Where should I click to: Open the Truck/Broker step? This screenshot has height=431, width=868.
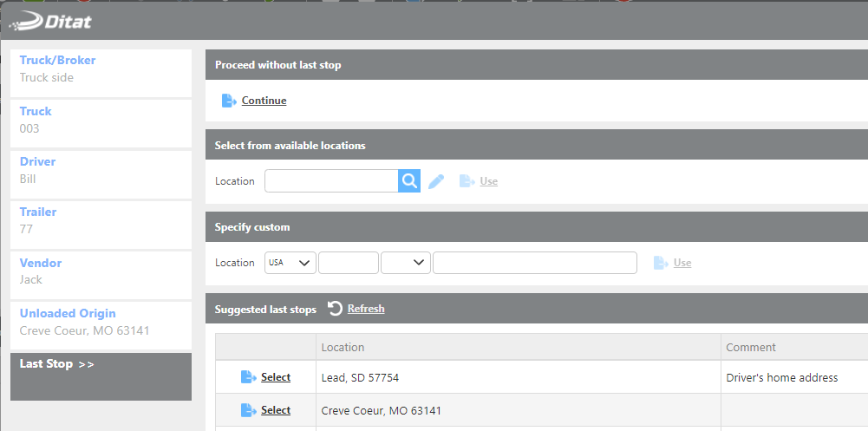[101, 69]
